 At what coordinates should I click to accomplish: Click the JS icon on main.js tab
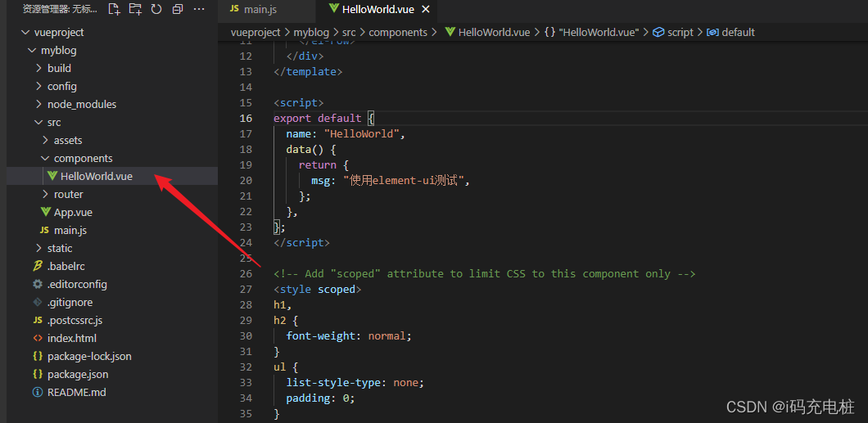point(235,9)
